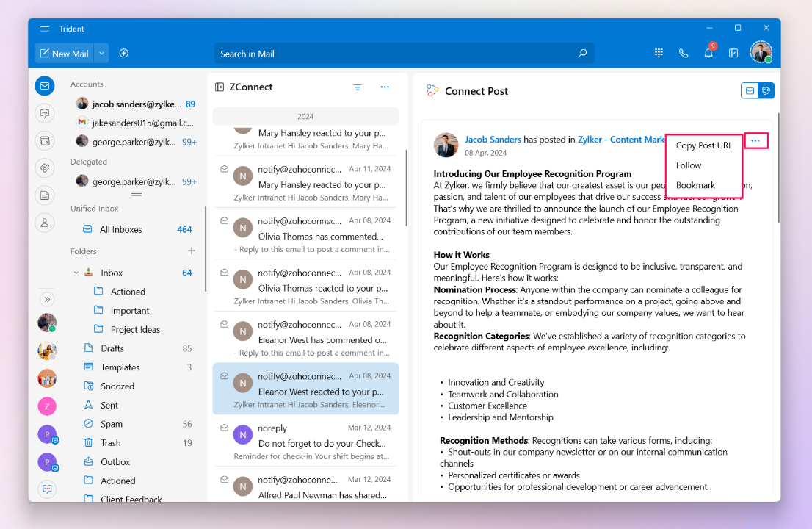Open Alfred Paul Newman has shared email

point(305,485)
